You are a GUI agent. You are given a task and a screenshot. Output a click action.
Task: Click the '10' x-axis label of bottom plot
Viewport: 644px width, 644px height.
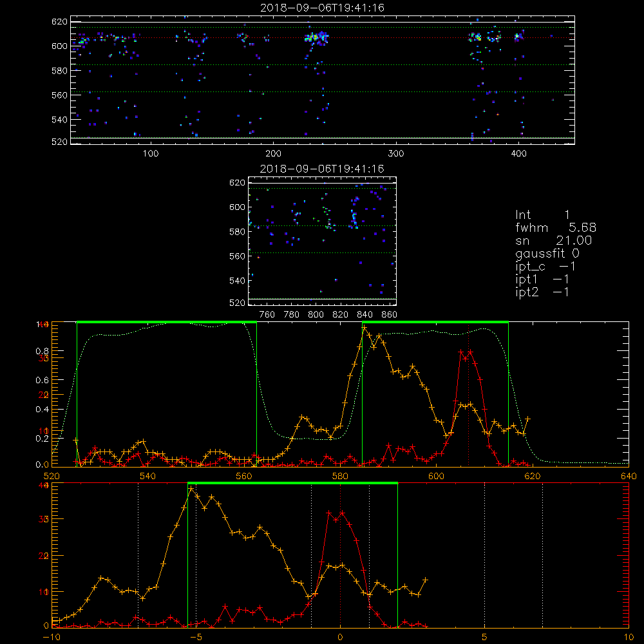(x=629, y=637)
